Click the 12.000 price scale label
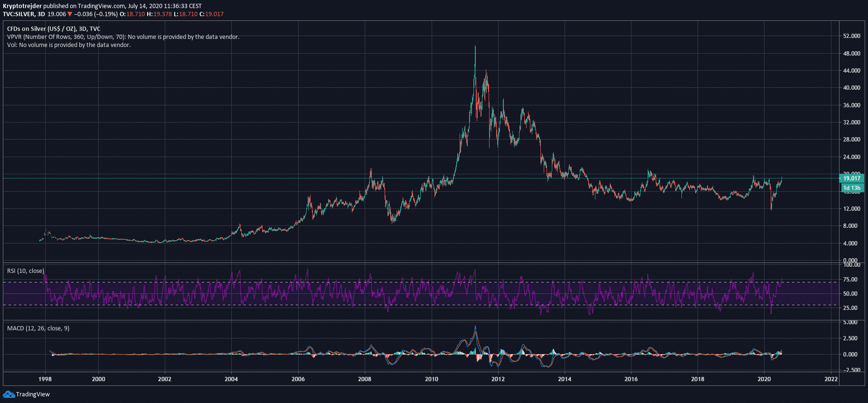The image size is (868, 403). click(x=851, y=209)
